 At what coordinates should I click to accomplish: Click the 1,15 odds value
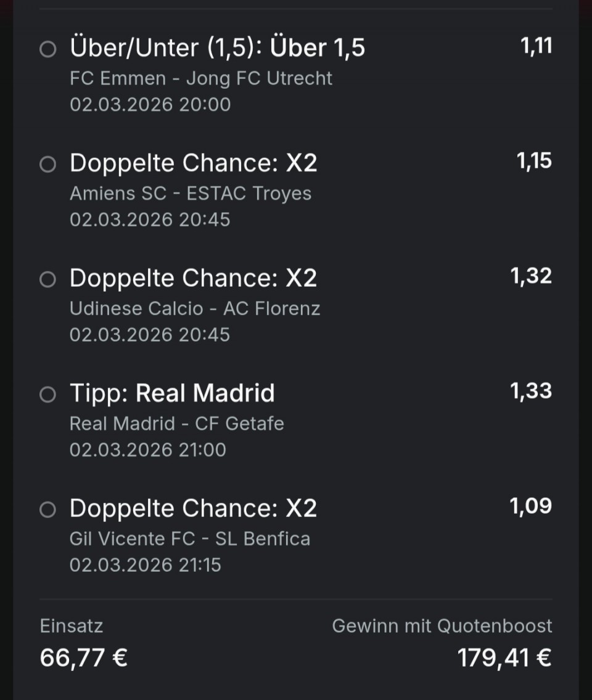click(x=534, y=162)
